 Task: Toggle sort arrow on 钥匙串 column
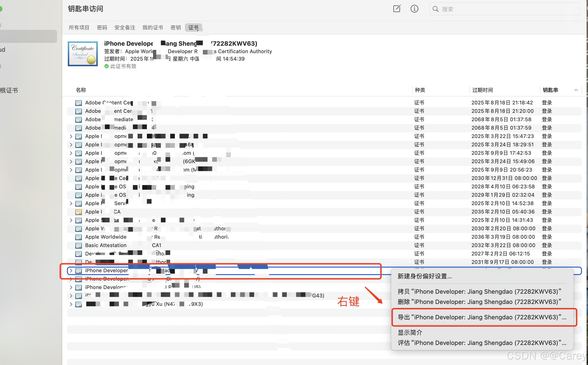(576, 90)
